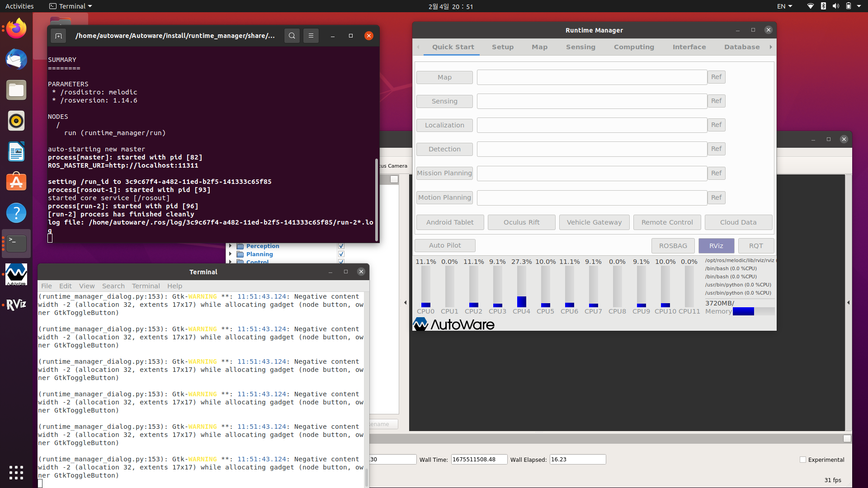The height and width of the screenshot is (488, 868).
Task: Toggle the Sensing button in Quick Start
Action: [444, 101]
